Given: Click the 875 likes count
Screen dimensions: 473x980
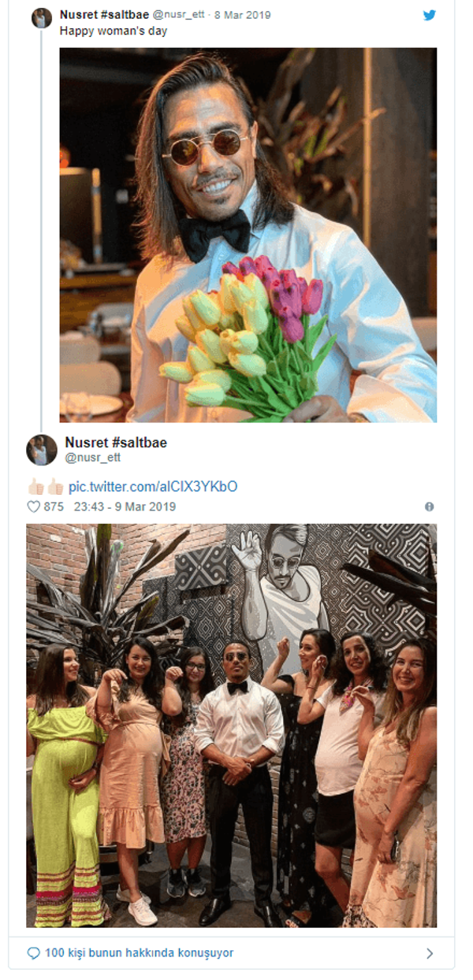Looking at the screenshot, I should pos(54,507).
